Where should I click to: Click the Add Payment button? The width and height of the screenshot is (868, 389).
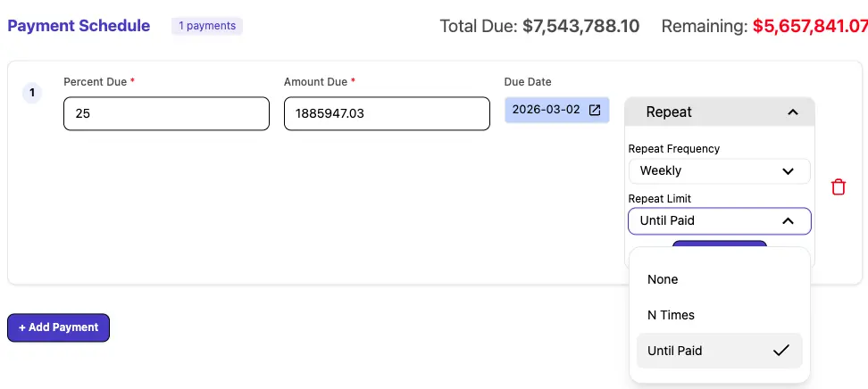point(58,327)
